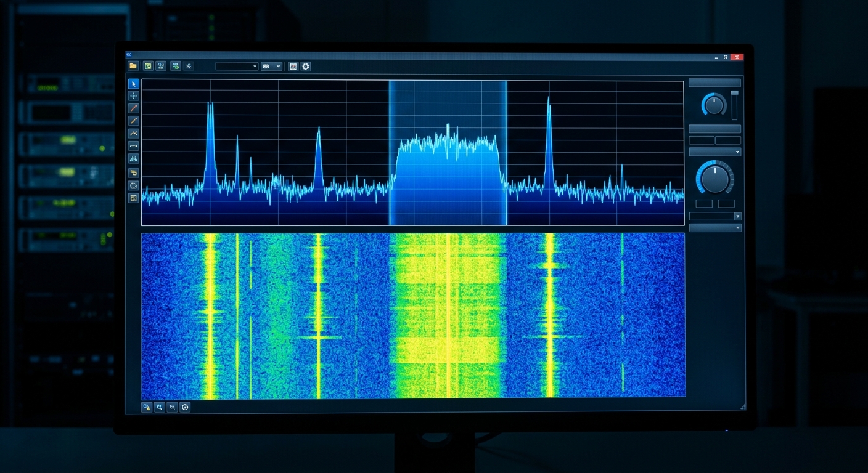Click the yellow framed square icon ending the left toolbar
The height and width of the screenshot is (473, 868).
click(x=134, y=198)
